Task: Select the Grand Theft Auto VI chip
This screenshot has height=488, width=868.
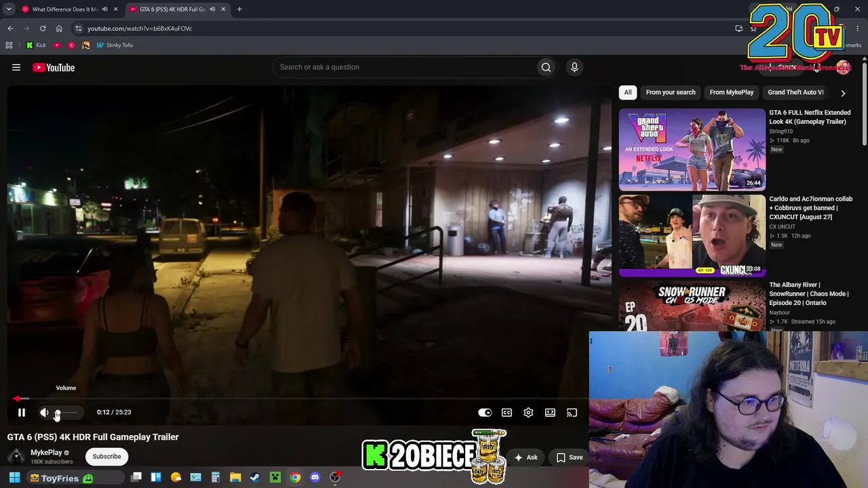Action: pyautogui.click(x=795, y=92)
